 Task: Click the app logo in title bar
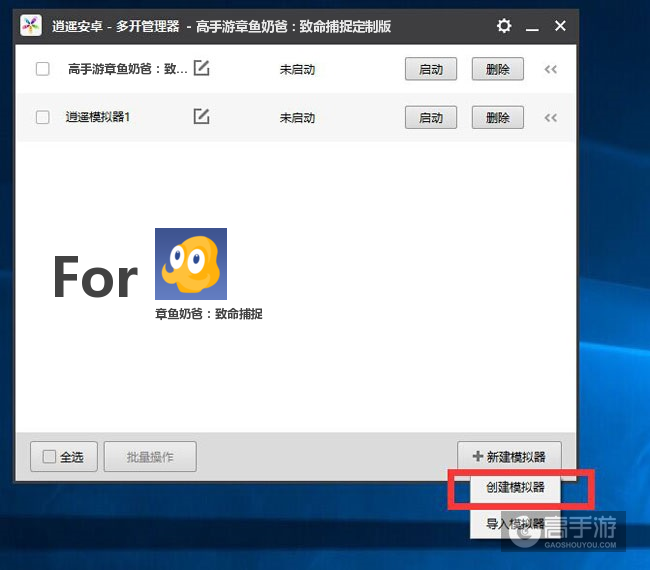[31, 26]
